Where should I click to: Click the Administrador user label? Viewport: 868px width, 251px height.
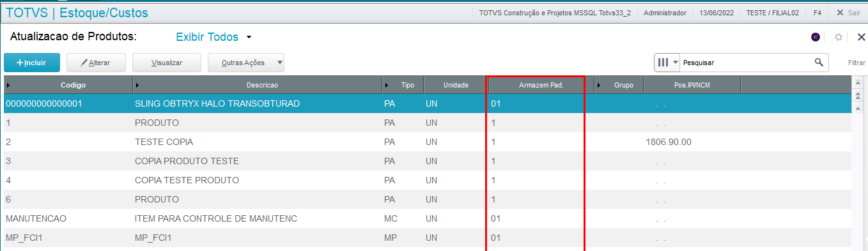(x=665, y=13)
